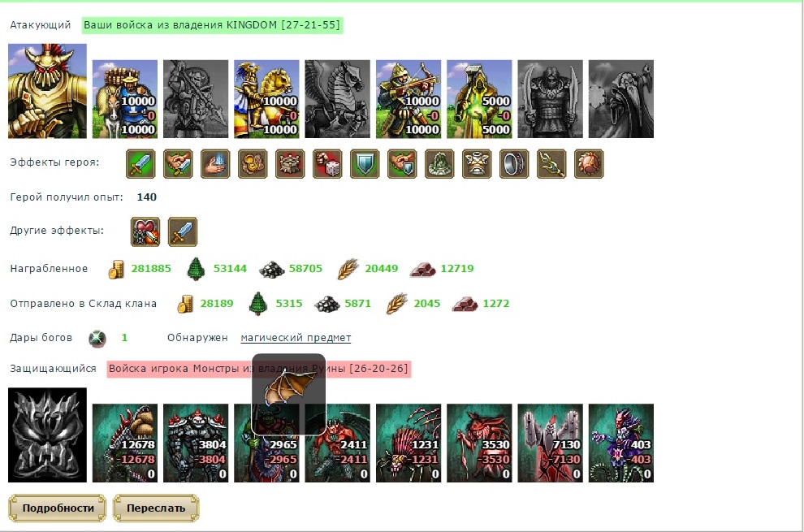Click the monster unit with 7130 troops
This screenshot has height=532, width=804.
click(550, 443)
